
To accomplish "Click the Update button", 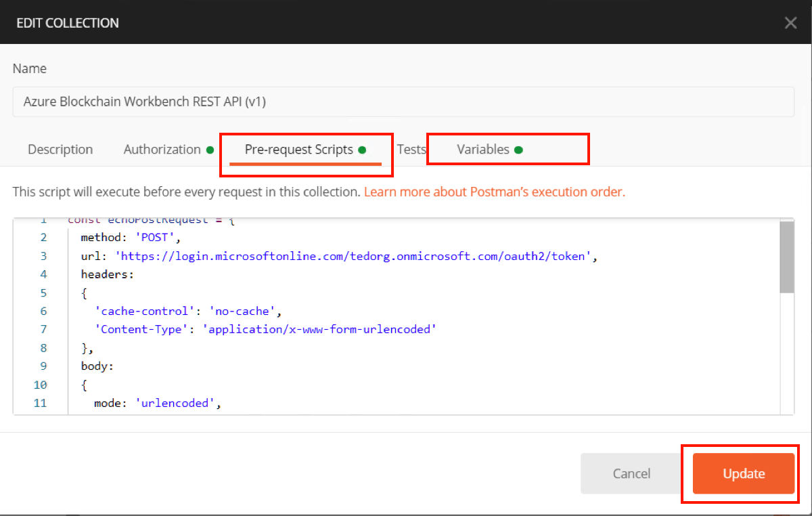I will tap(744, 474).
